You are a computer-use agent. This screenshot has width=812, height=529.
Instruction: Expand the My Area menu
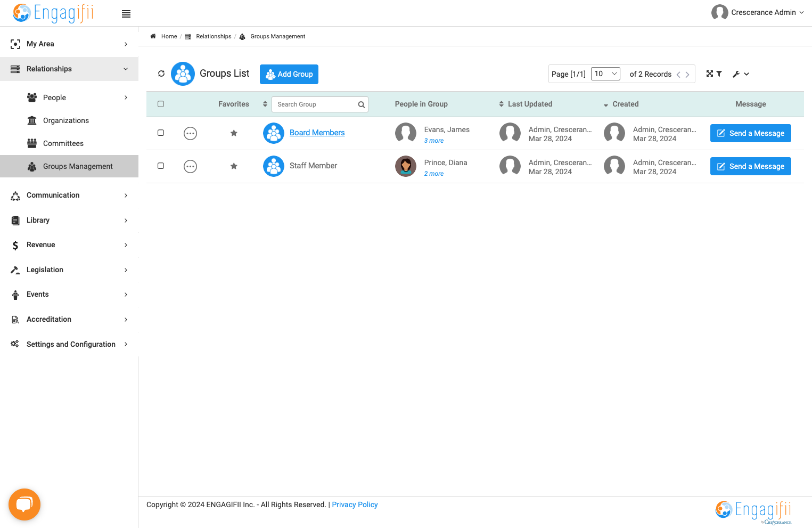click(69, 44)
